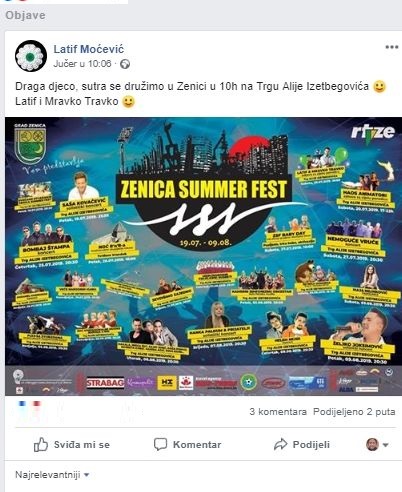Open the Najrelevantniji sort dropdown
The image size is (402, 492).
pyautogui.click(x=52, y=475)
